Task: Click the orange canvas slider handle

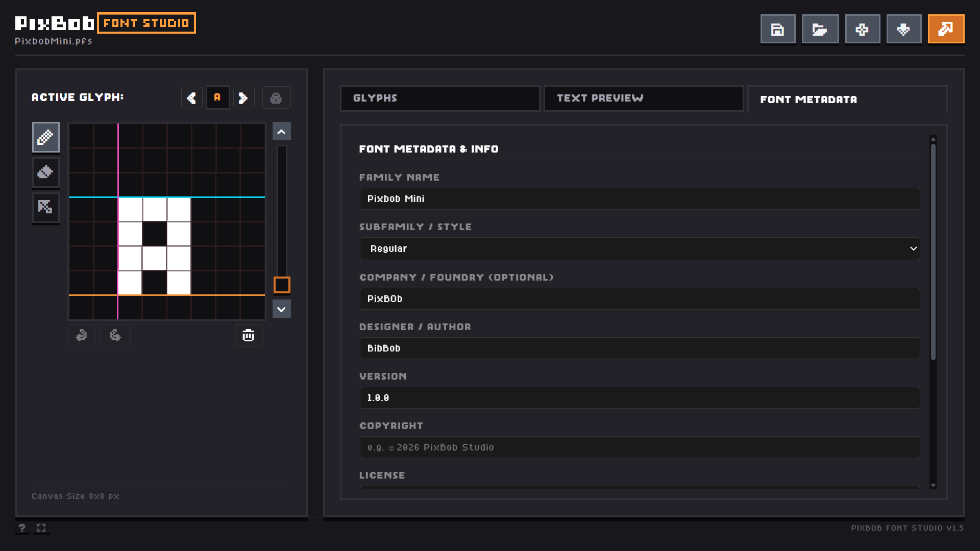Action: [282, 285]
